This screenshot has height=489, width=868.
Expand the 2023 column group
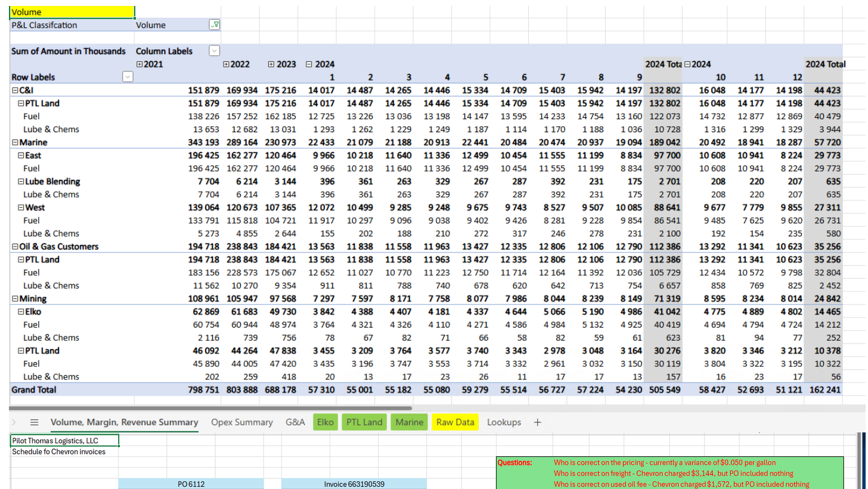point(271,64)
